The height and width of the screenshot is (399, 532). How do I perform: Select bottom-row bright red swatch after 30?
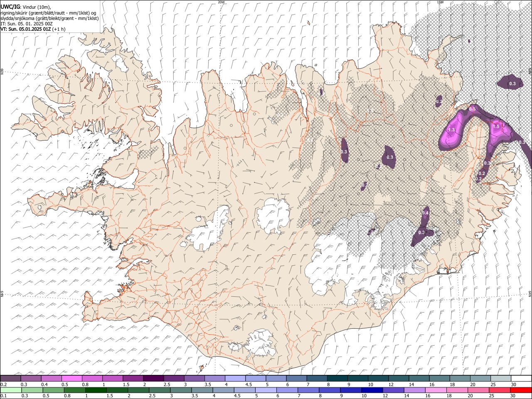(x=521, y=390)
